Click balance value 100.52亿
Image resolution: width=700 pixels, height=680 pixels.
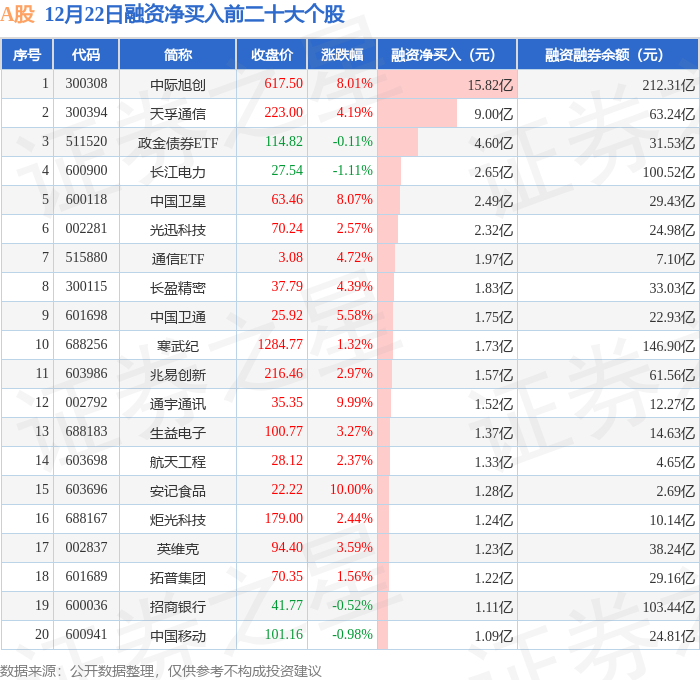(x=668, y=172)
